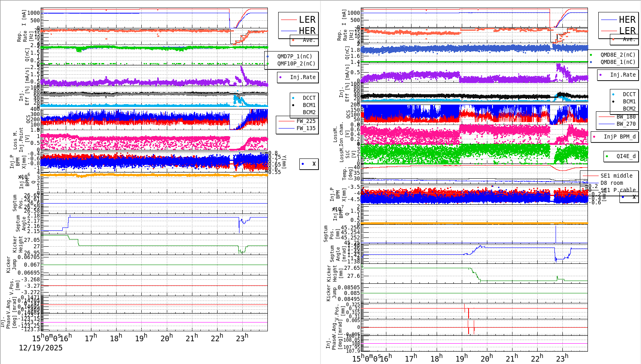Viewport: 641px width, 364px height.
Task: Select the orange Ave. marker in right panel
Action: click(x=613, y=40)
